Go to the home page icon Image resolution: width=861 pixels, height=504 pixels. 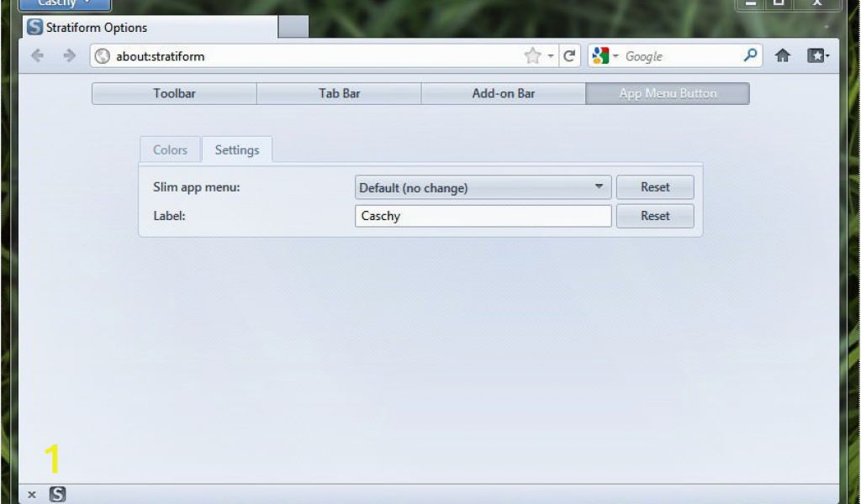783,55
